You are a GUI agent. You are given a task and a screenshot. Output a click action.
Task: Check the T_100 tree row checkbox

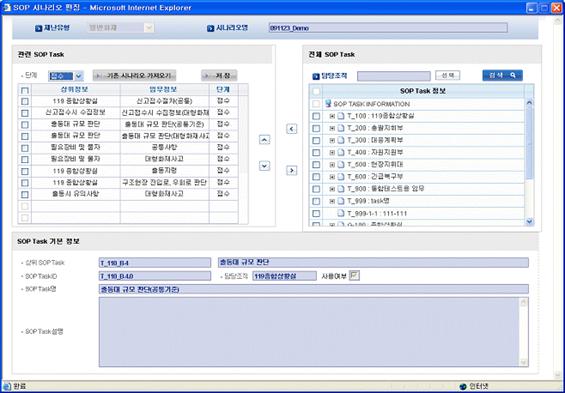click(316, 116)
